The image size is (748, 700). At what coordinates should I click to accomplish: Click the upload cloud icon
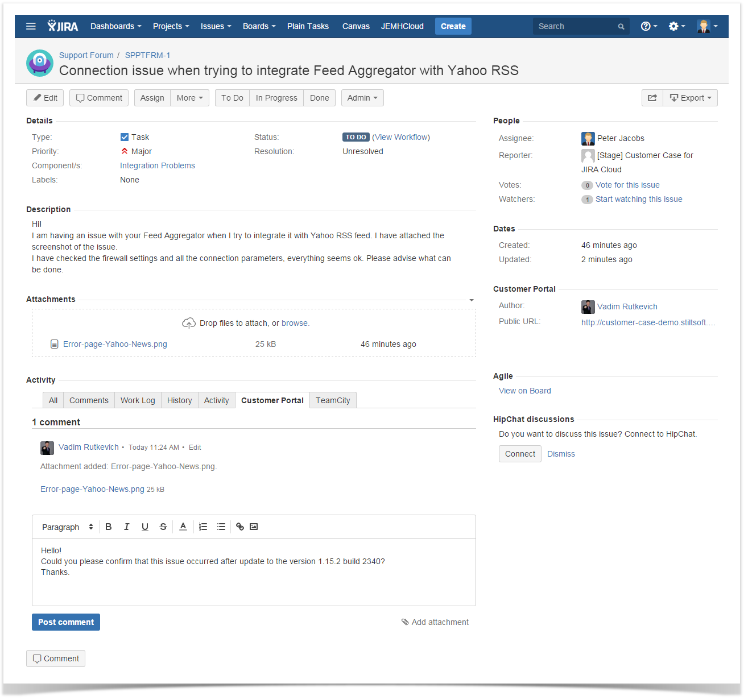click(x=189, y=323)
